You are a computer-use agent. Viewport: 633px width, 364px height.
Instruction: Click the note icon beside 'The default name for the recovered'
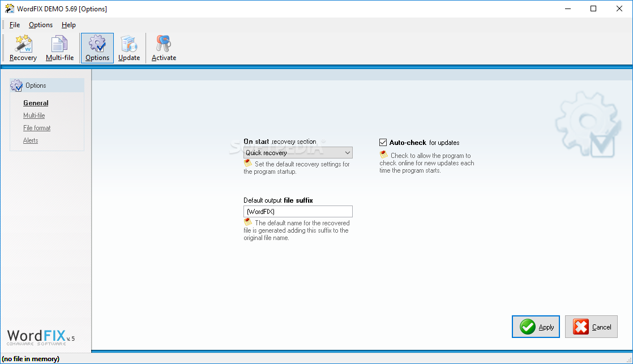coord(248,222)
